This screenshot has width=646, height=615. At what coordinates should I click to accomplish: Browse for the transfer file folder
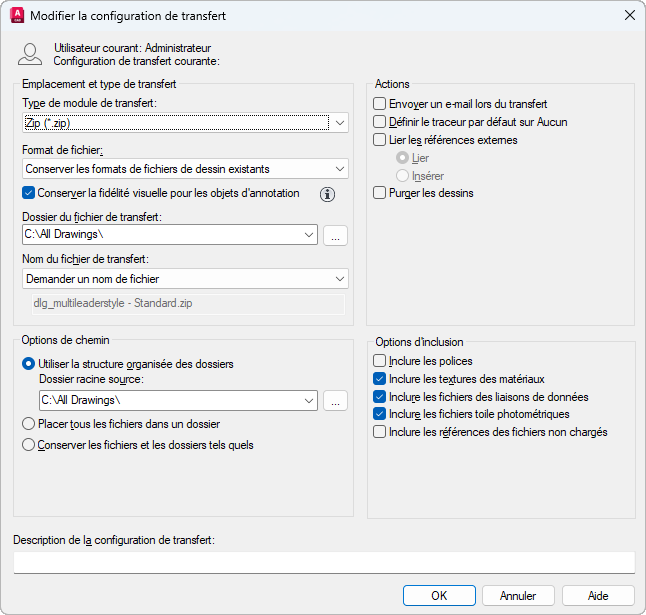pos(335,235)
